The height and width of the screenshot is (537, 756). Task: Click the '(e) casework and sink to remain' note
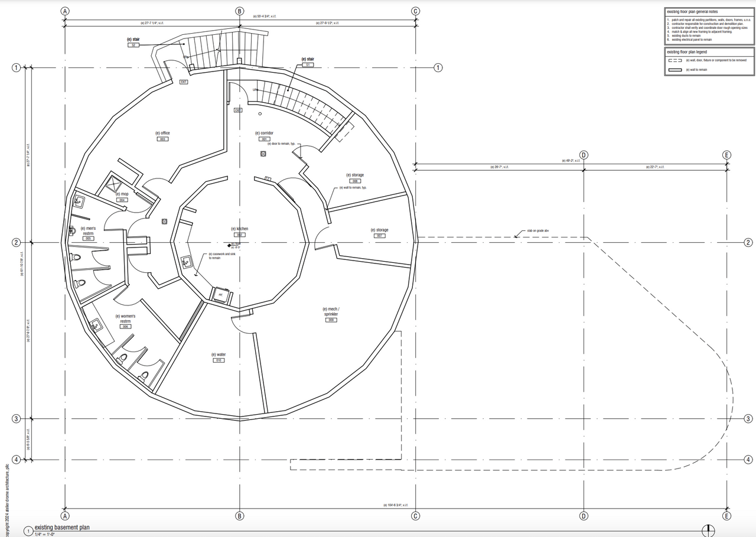(x=223, y=256)
